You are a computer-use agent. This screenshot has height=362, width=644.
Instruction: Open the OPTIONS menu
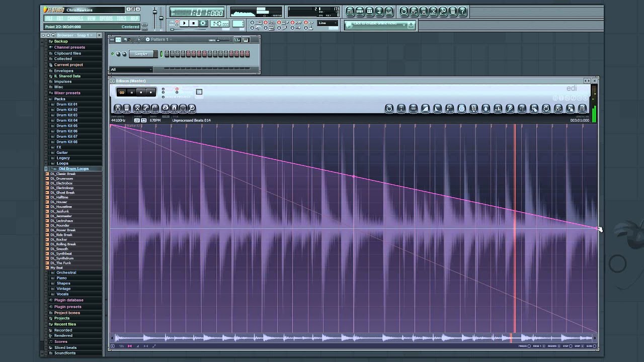tap(106, 19)
